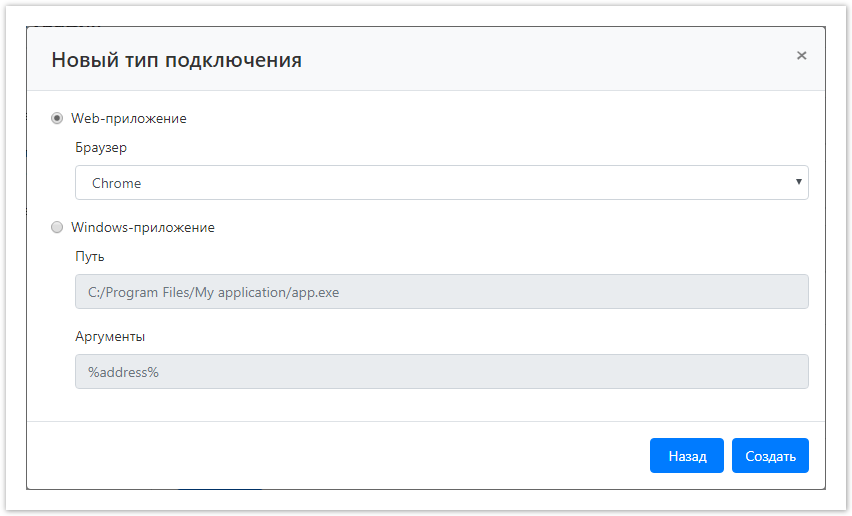Viewport: 852px width, 516px height.
Task: Click the empty footer area left of Назад
Action: (x=340, y=456)
